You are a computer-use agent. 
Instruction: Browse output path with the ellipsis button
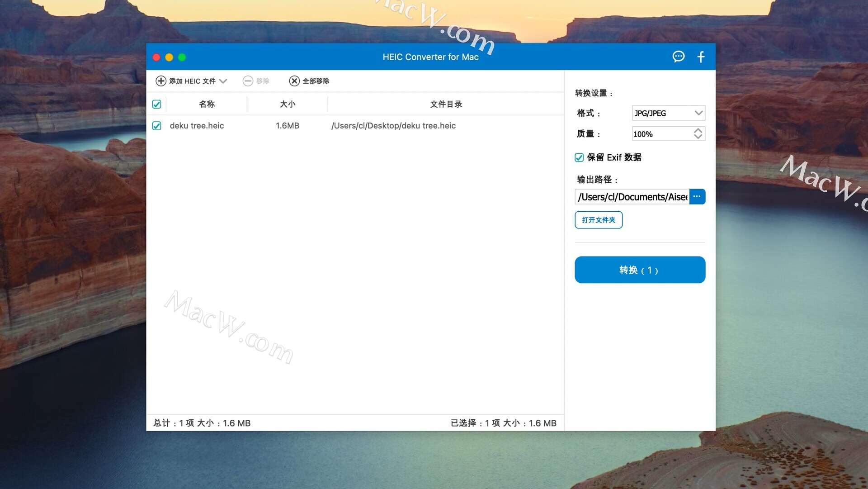[697, 197]
